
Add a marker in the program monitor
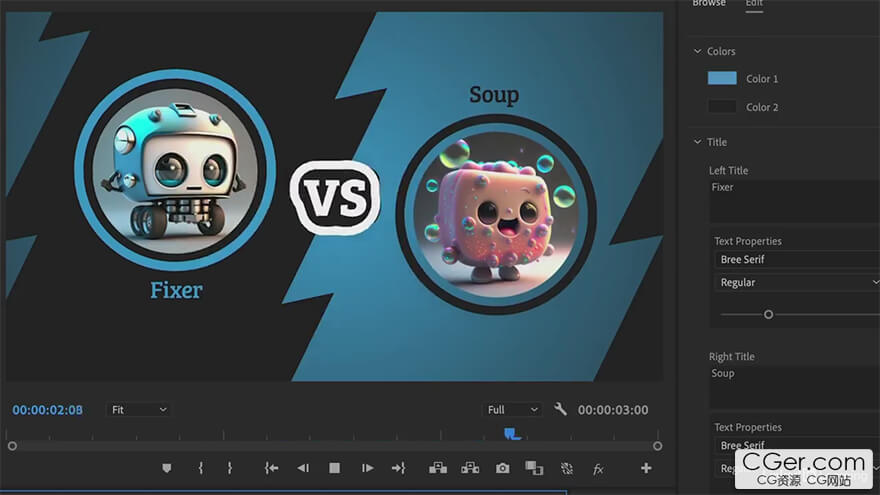(x=167, y=468)
